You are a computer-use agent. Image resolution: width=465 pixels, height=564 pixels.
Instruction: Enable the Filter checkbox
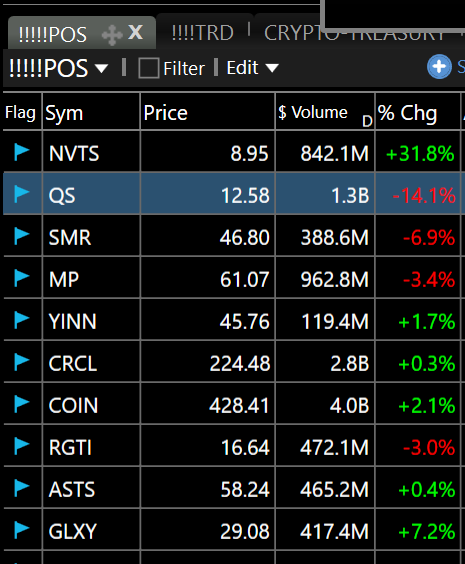(149, 68)
